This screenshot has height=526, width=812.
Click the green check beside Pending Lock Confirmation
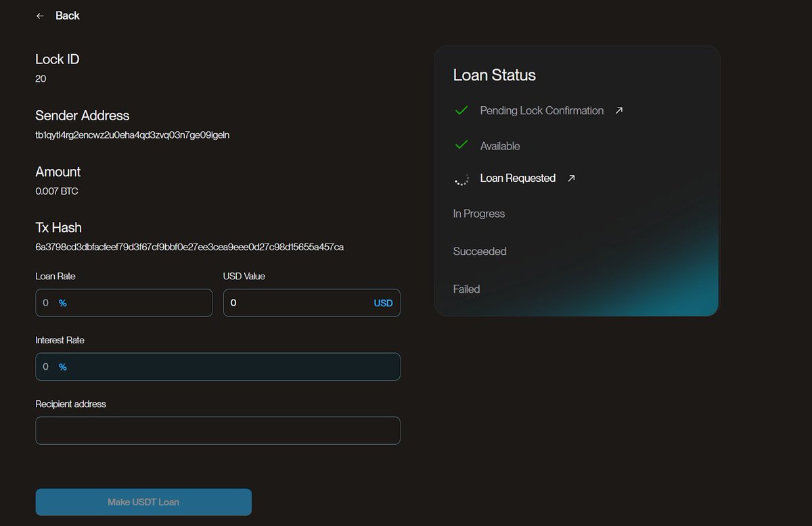tap(461, 110)
